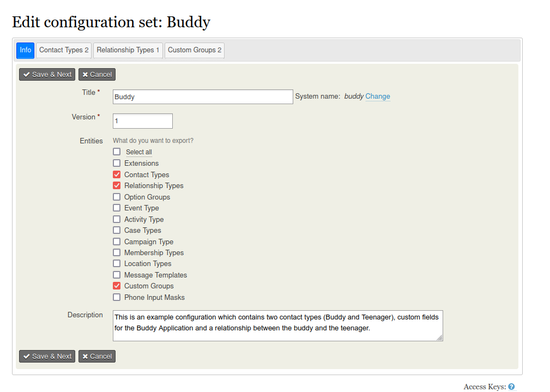Enable the Phone Input Masks checkbox
550x392 pixels.
click(x=117, y=297)
